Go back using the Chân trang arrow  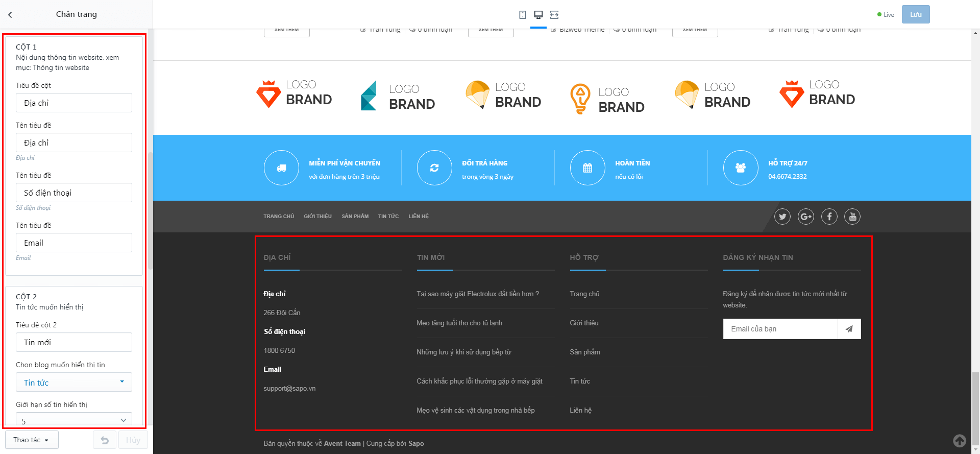[x=10, y=15]
